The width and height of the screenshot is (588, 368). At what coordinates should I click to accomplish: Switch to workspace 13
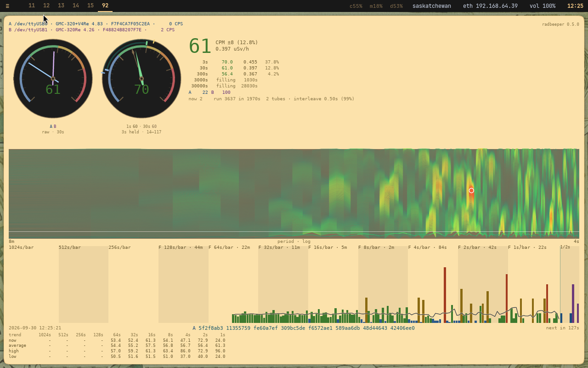61,6
